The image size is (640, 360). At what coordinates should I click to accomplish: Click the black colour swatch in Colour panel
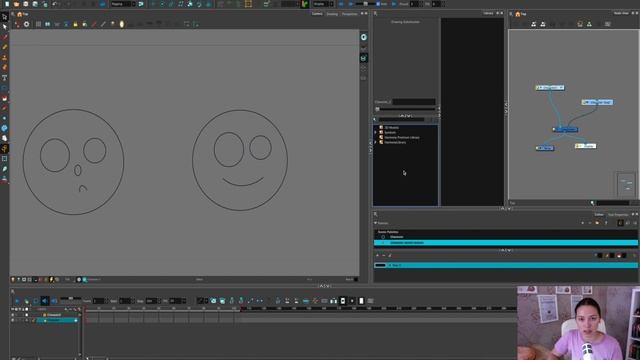click(x=380, y=265)
